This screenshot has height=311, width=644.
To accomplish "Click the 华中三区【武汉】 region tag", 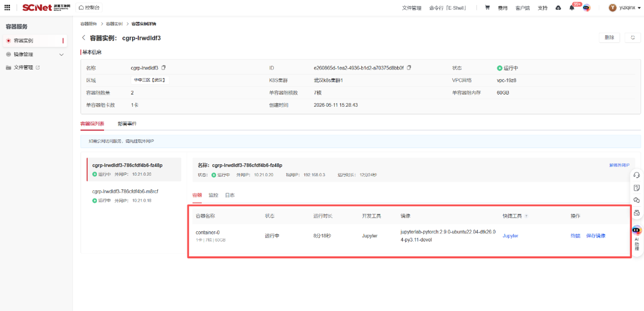I will 150,80.
